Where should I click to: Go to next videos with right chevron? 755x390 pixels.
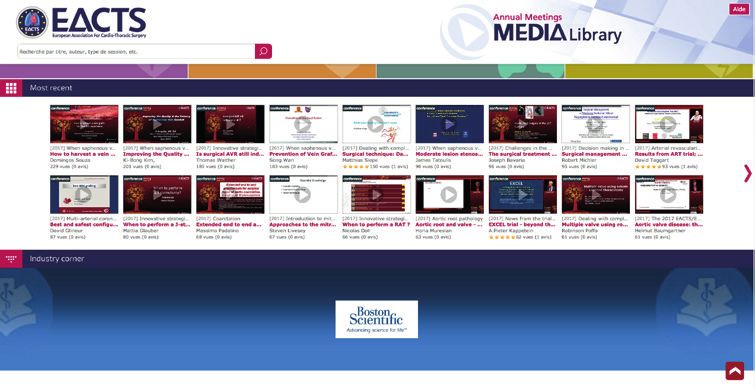748,173
